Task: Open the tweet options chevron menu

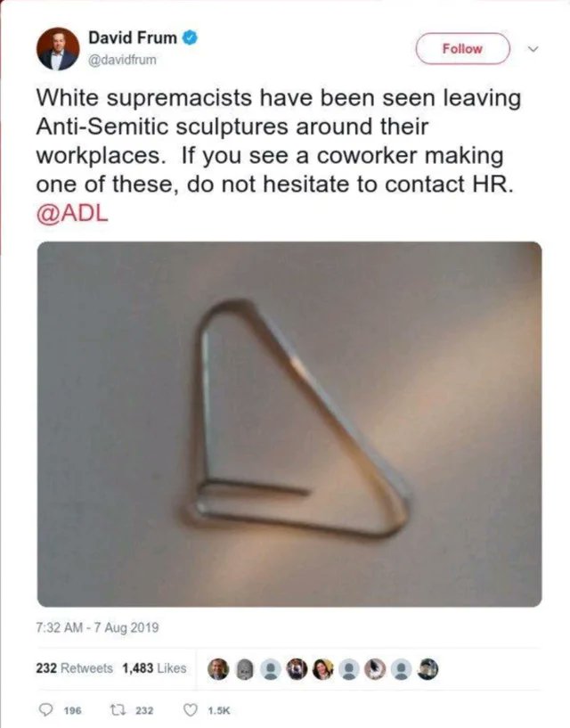Action: [x=533, y=49]
